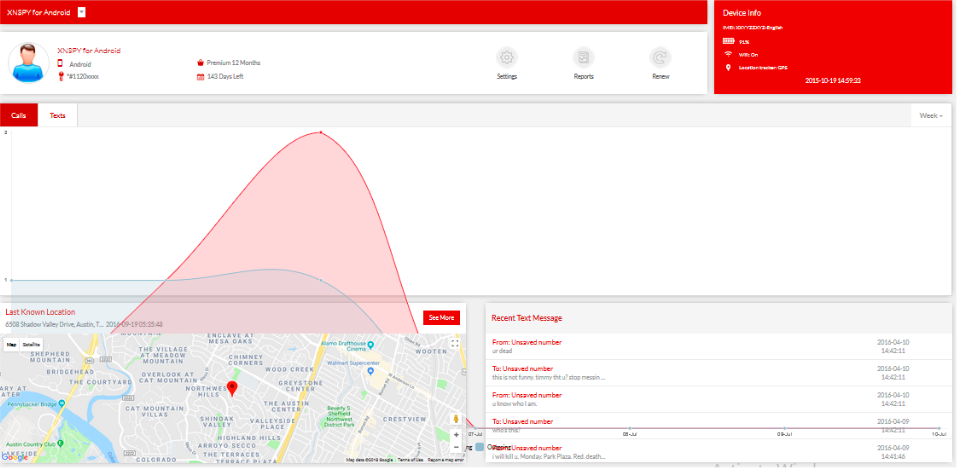Click the user avatar picture

pyautogui.click(x=29, y=62)
